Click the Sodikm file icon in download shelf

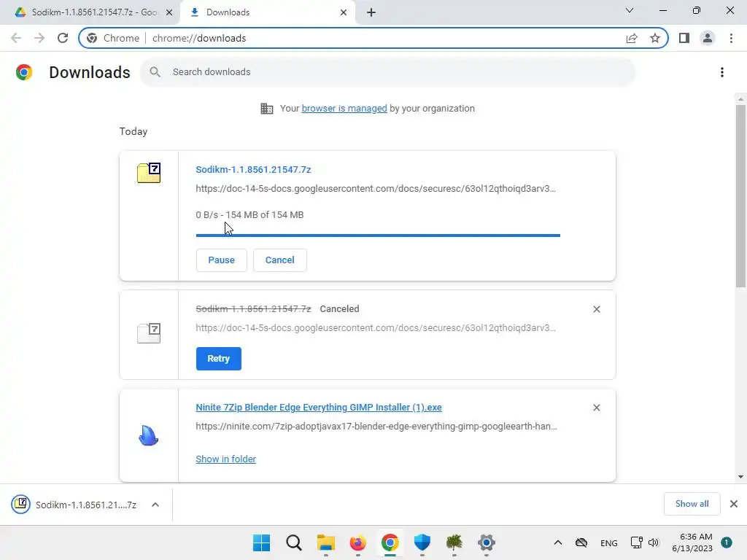point(21,505)
